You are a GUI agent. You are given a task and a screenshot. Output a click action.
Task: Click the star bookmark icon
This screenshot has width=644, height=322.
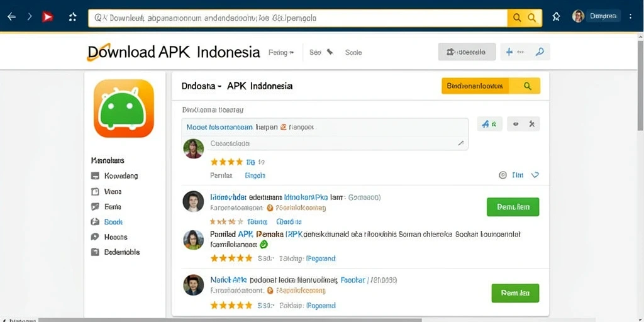pos(556,17)
